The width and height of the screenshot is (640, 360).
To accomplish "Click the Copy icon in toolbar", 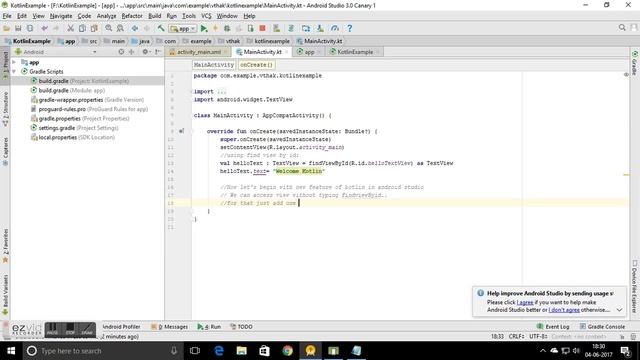I will [82, 28].
